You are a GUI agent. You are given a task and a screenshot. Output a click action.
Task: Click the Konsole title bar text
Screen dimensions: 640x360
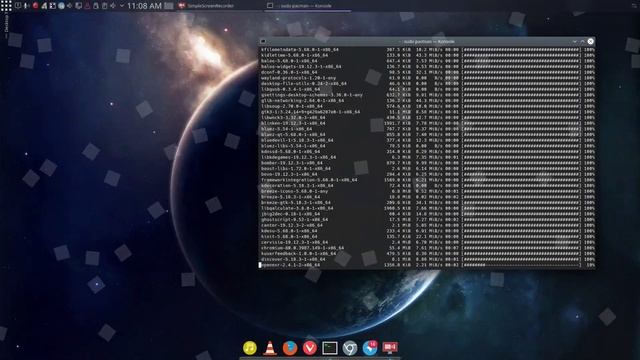point(427,41)
